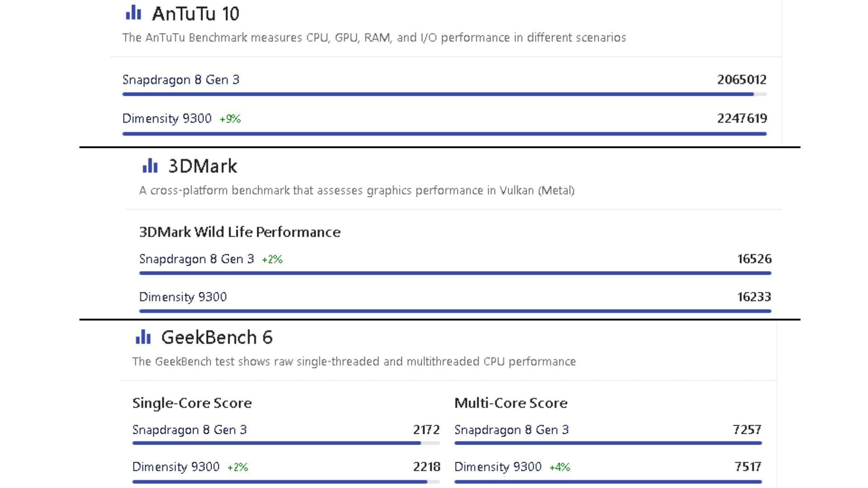This screenshot has height=488, width=868.
Task: Click Dimensity 9300 Wild Life progress bar
Action: tap(455, 311)
